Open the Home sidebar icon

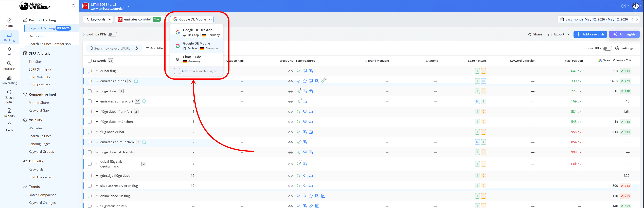coord(9,23)
